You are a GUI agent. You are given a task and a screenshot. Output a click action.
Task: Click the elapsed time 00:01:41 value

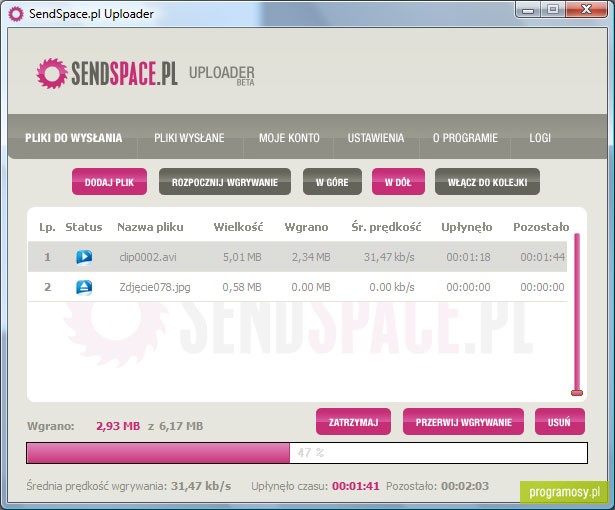coord(356,486)
